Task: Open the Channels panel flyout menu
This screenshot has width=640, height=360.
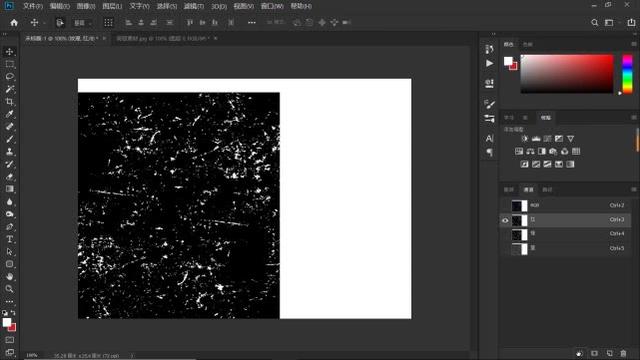Action: pyautogui.click(x=633, y=189)
